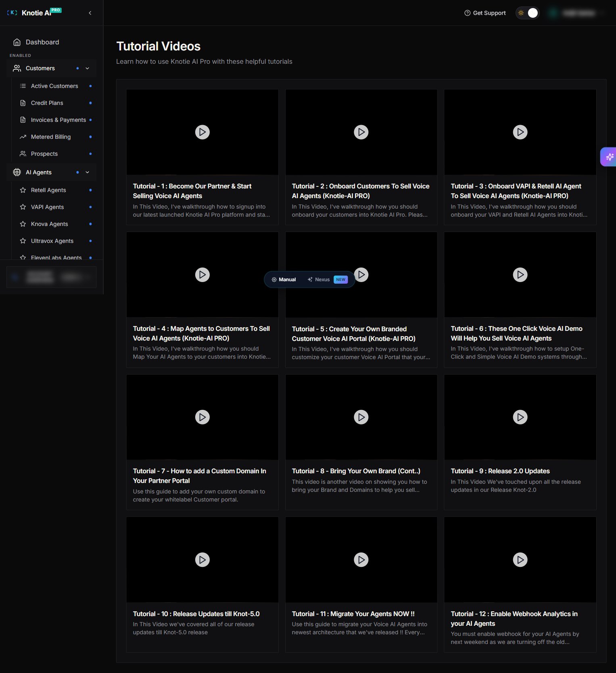The height and width of the screenshot is (673, 616).
Task: Collapse the Customers section chevron
Action: click(x=88, y=68)
